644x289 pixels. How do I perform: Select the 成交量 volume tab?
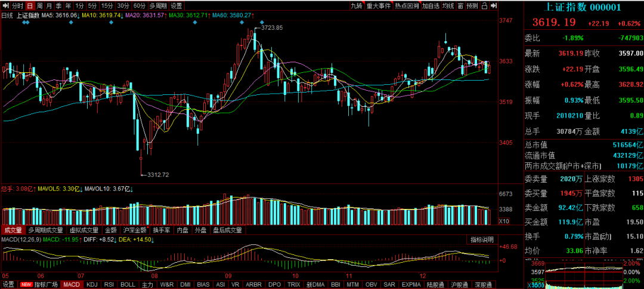pos(13,230)
